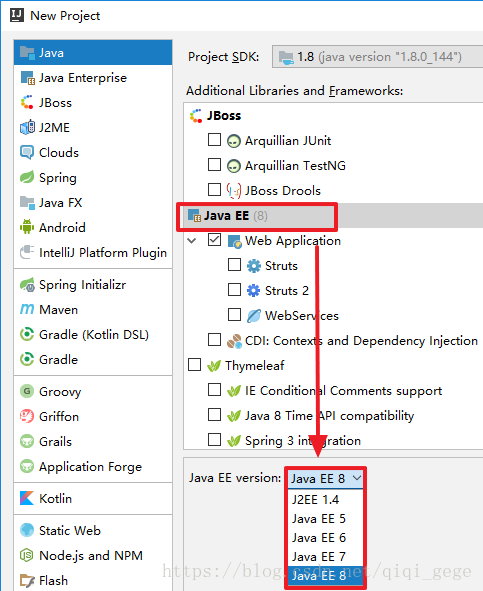Click the J2ME phone icon
The width and height of the screenshot is (483, 591).
pyautogui.click(x=27, y=127)
